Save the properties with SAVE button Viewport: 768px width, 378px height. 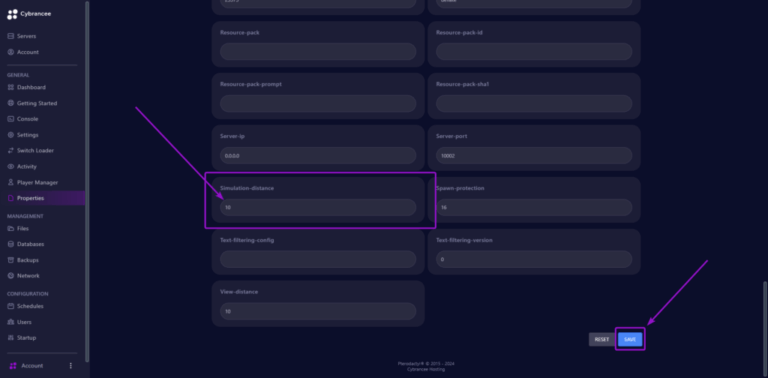coord(630,339)
